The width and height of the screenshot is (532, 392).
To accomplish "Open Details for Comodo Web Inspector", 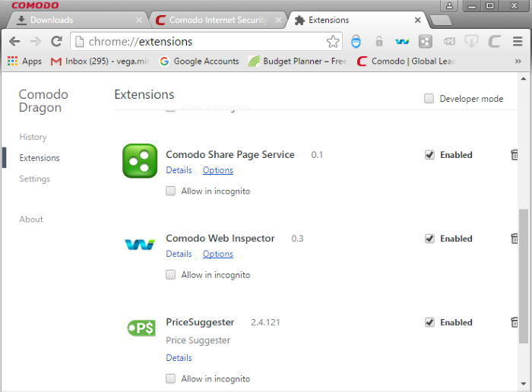I will [179, 254].
